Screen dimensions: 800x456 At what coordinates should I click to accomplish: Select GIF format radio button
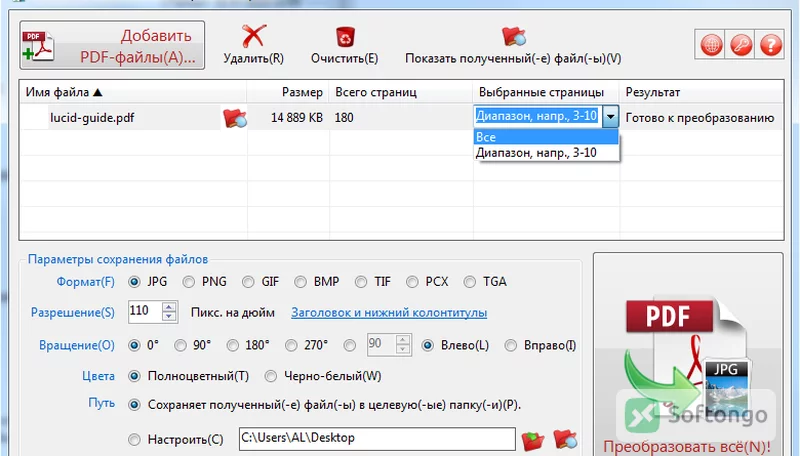[x=248, y=282]
